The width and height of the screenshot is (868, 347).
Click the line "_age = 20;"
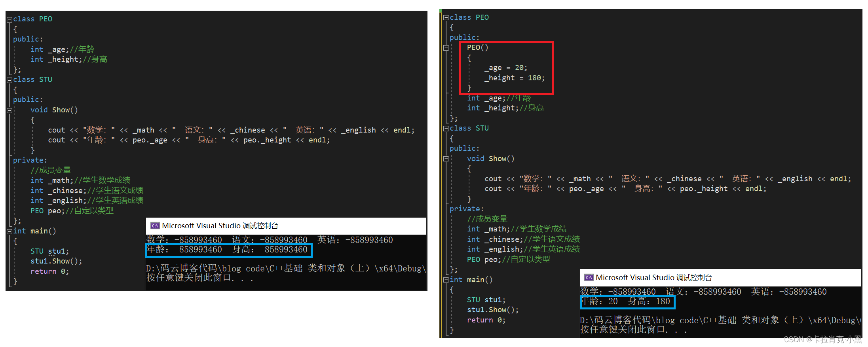(506, 68)
